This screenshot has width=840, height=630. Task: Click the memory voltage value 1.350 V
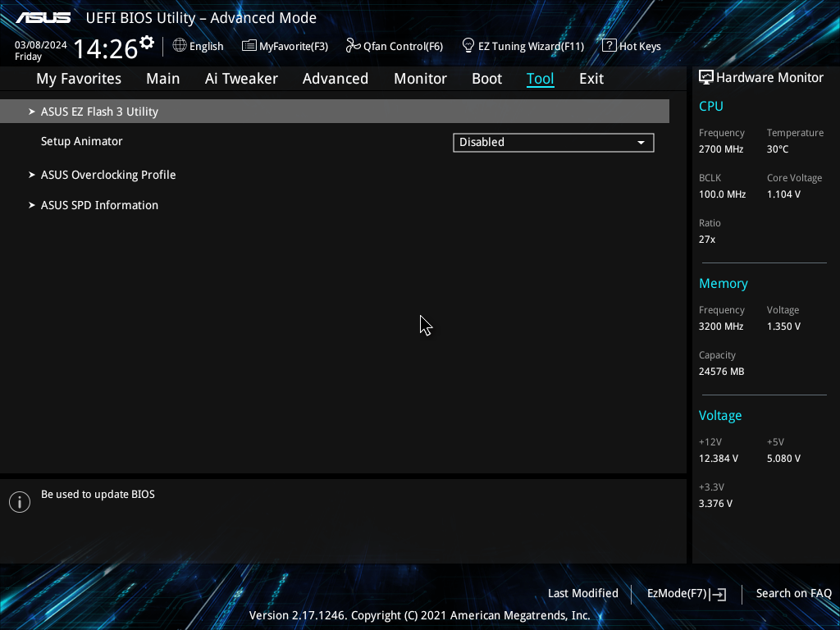[x=783, y=326]
